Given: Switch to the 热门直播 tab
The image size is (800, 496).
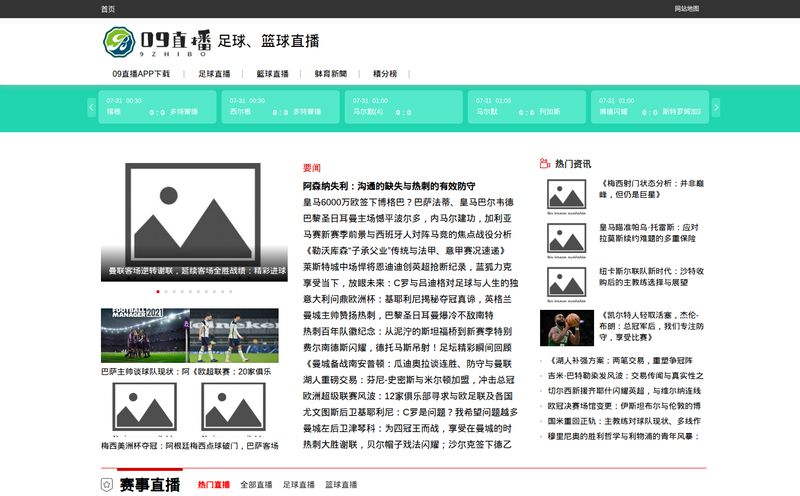Looking at the screenshot, I should (214, 485).
